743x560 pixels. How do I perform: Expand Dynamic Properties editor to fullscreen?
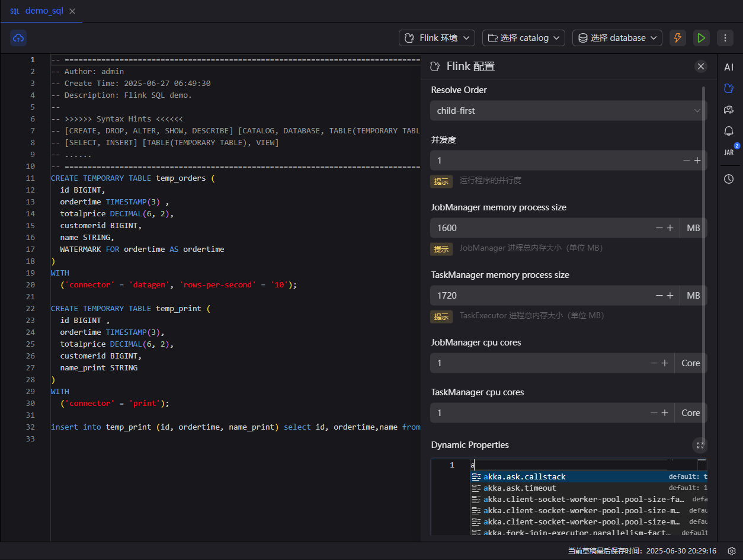click(x=700, y=445)
